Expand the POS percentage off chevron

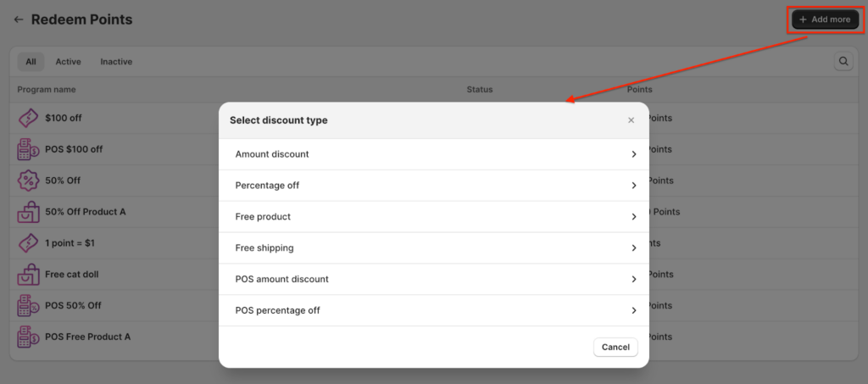[633, 310]
